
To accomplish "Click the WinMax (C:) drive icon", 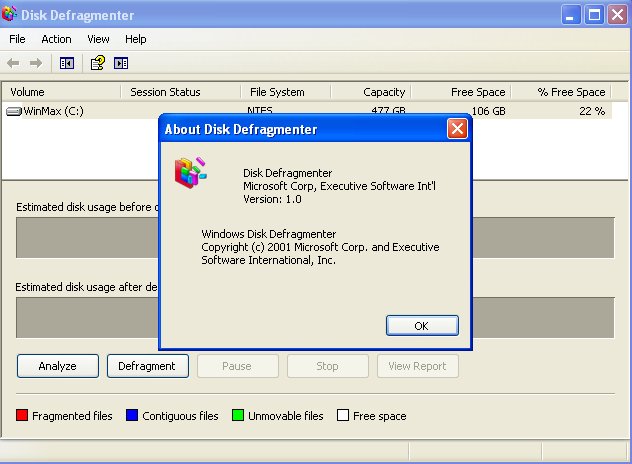I will coord(14,111).
